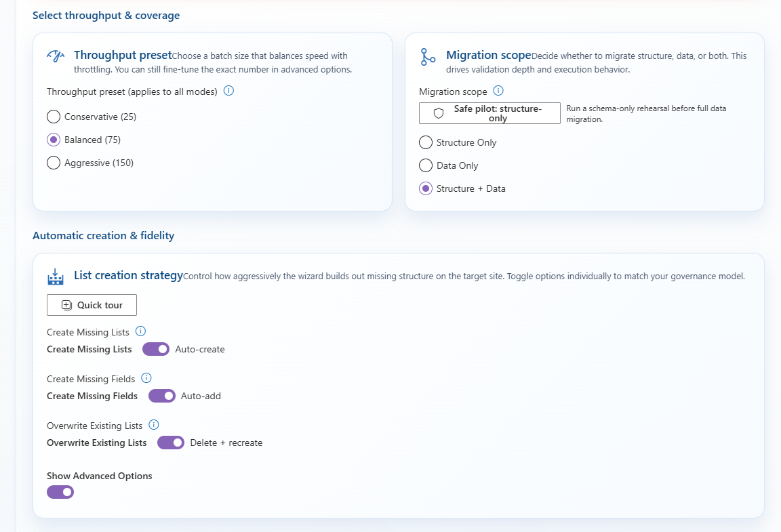Click the shield icon on Safe pilot button
Screen dimensions: 781x532
pos(438,113)
